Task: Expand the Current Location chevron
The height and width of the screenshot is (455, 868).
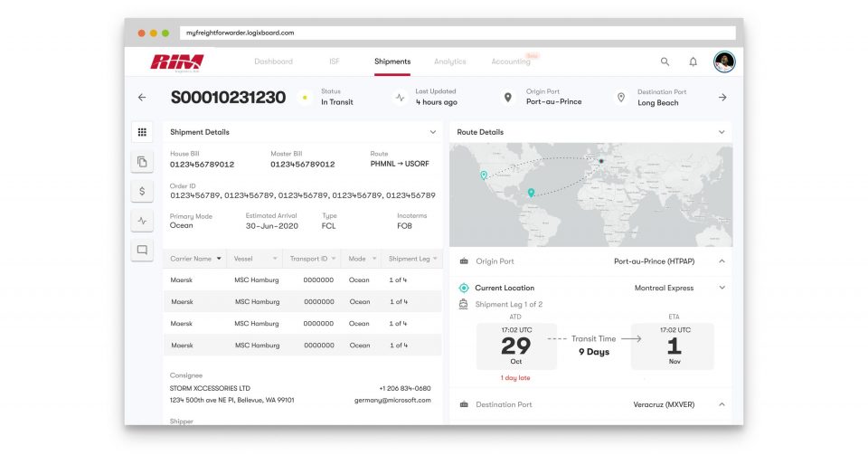Action: click(x=722, y=288)
